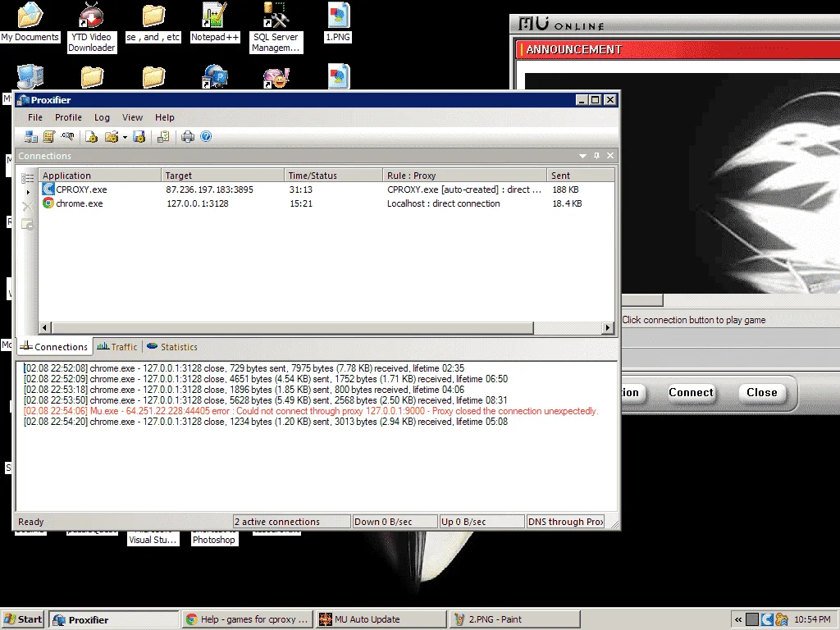Viewport: 840px width, 630px height.
Task: Click the right arrow of the horizontal scrollbar
Action: (x=608, y=327)
